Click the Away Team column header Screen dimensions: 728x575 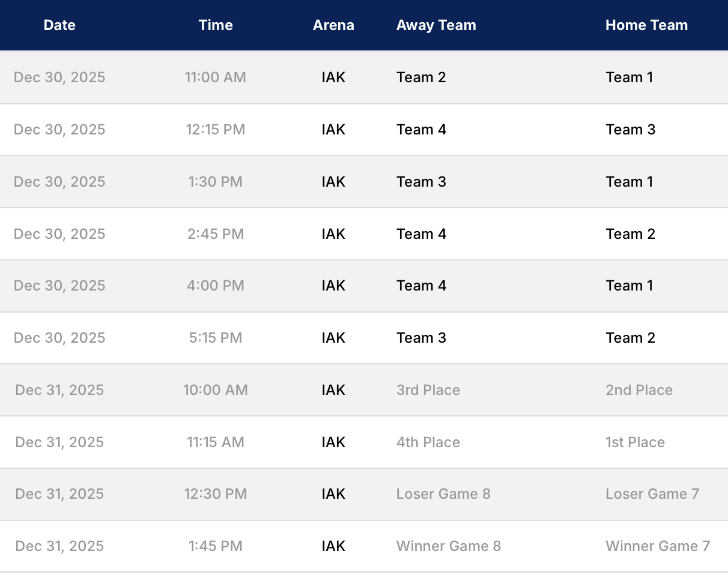click(x=436, y=25)
